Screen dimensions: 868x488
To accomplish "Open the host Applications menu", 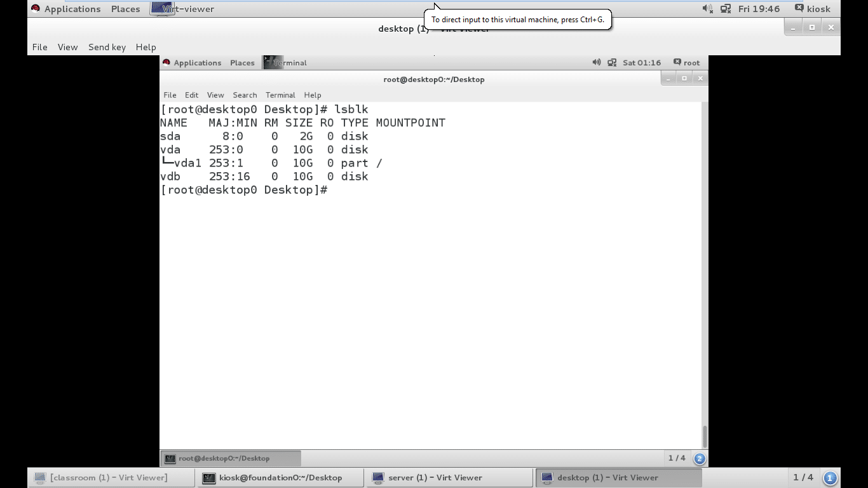I will (x=66, y=9).
